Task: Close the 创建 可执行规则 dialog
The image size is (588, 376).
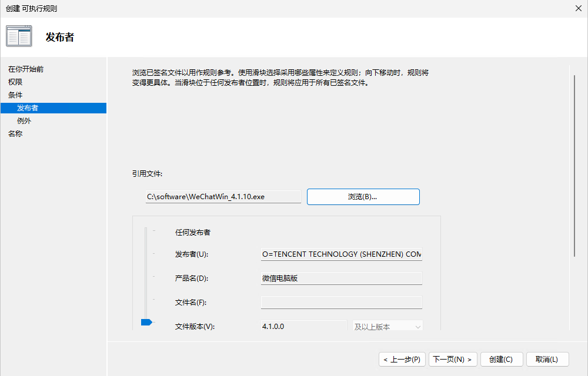Action: (x=578, y=8)
